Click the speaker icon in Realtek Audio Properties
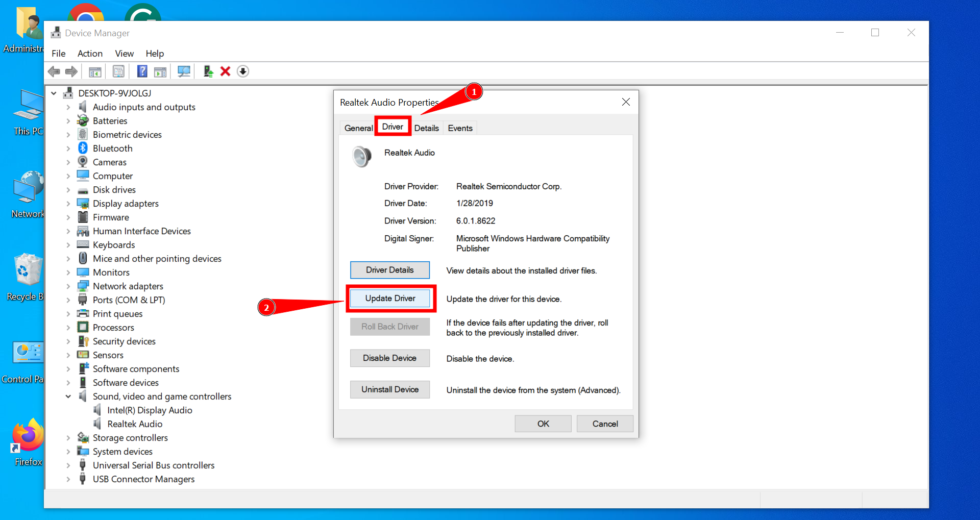 point(362,157)
